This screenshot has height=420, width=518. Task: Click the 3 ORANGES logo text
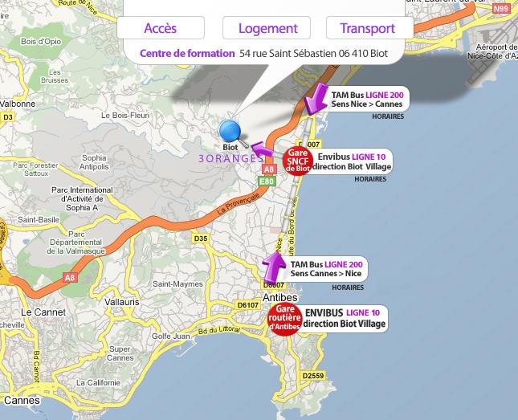[230, 159]
